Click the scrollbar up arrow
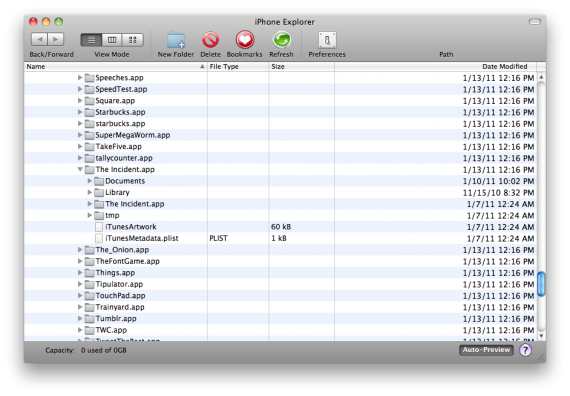570x396 pixels. (x=541, y=77)
